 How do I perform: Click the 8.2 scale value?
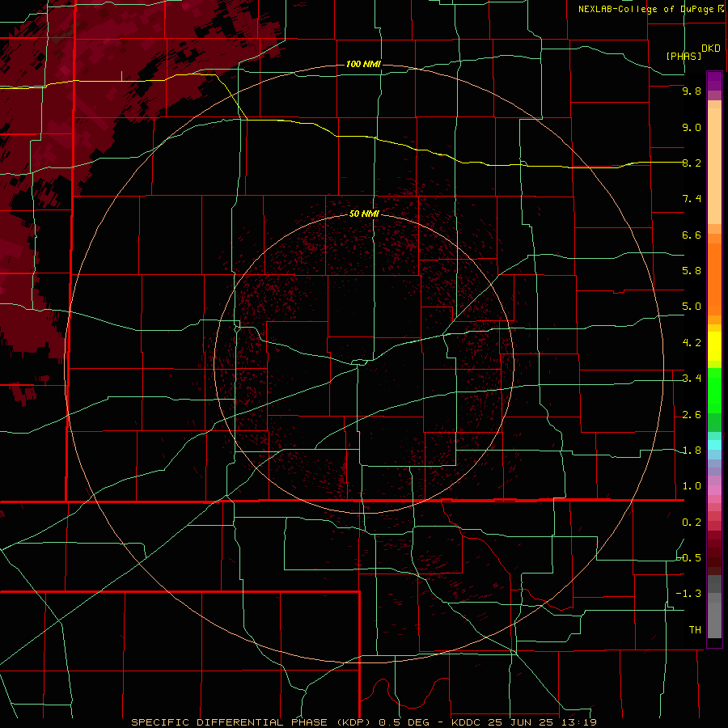pyautogui.click(x=692, y=163)
